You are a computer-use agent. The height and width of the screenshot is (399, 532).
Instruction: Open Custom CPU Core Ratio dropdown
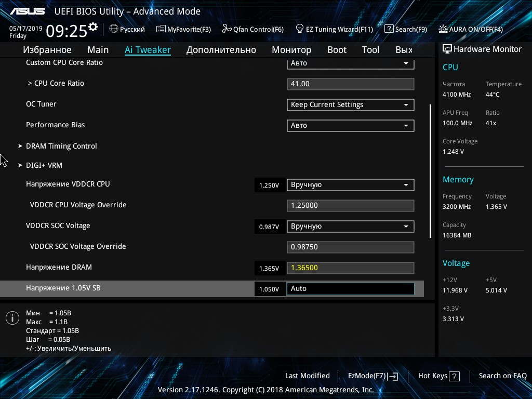[351, 63]
